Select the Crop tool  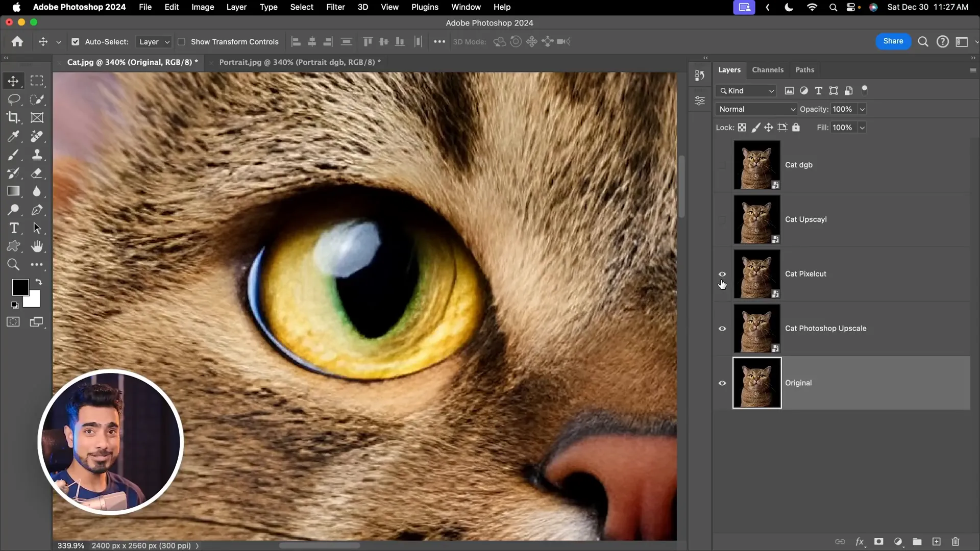coord(13,118)
